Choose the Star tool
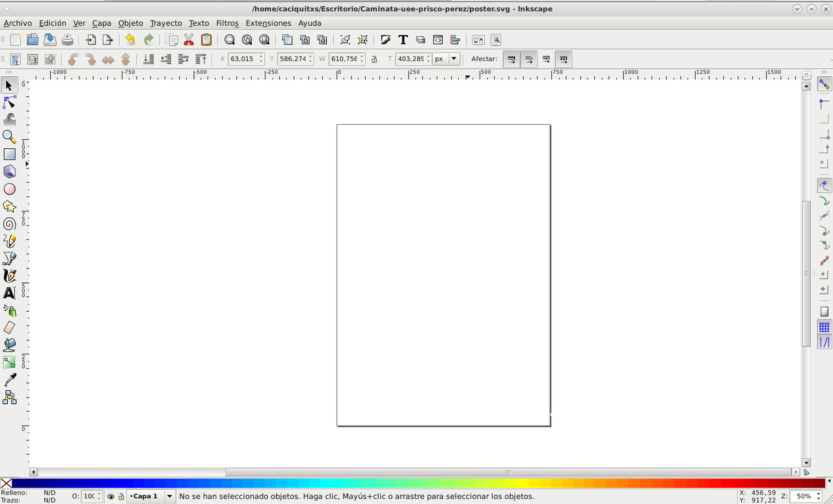This screenshot has width=833, height=504. 9,205
